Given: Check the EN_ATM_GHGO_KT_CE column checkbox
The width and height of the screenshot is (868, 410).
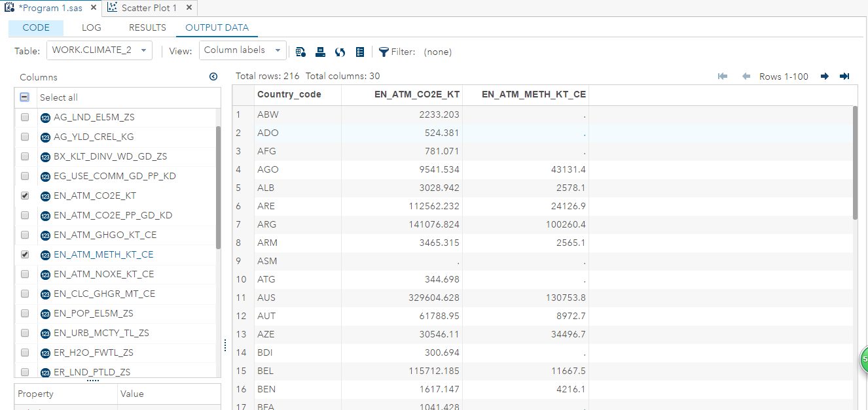Looking at the screenshot, I should click(x=25, y=235).
